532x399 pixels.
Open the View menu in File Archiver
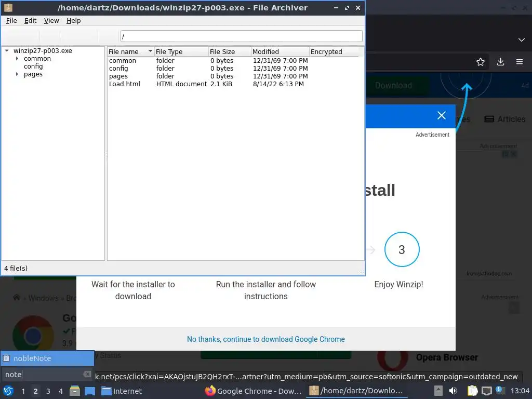pos(51,21)
